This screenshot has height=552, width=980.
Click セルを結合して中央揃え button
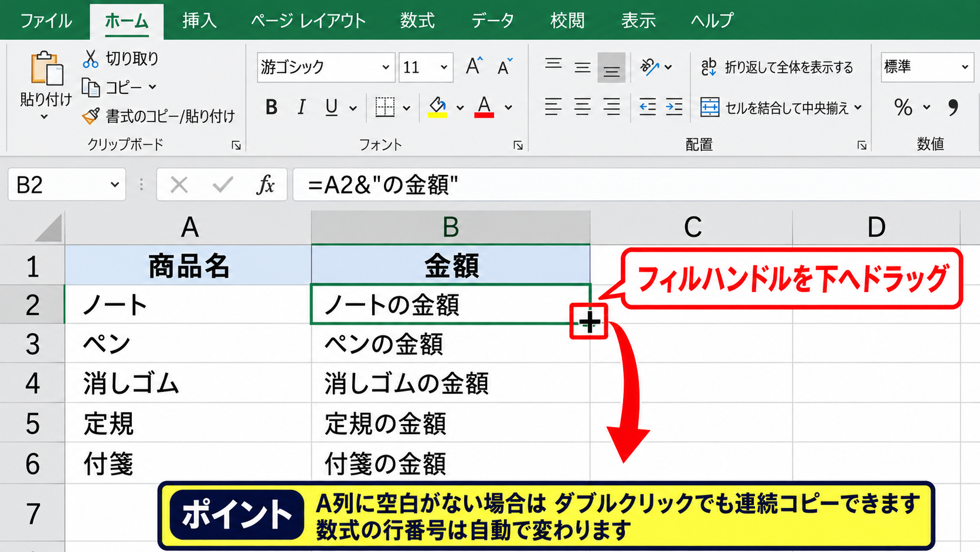pyautogui.click(x=774, y=108)
